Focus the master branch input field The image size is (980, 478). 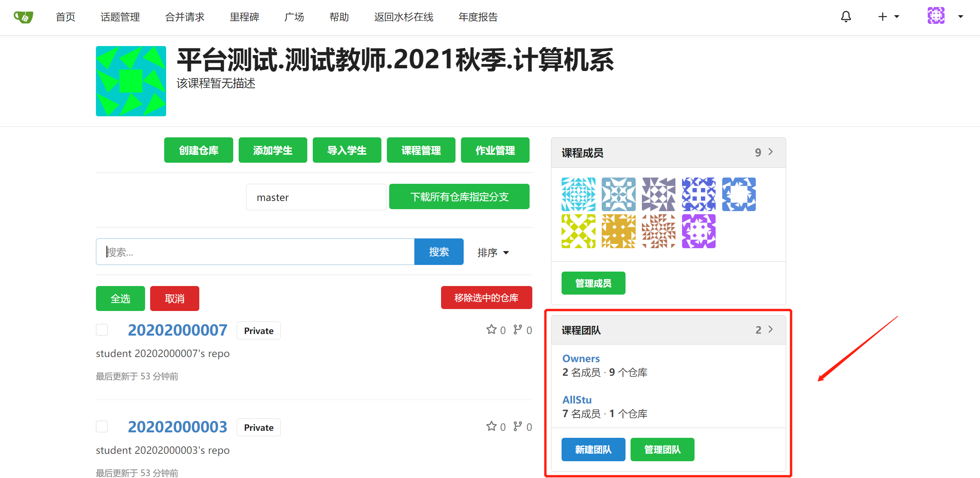click(316, 197)
